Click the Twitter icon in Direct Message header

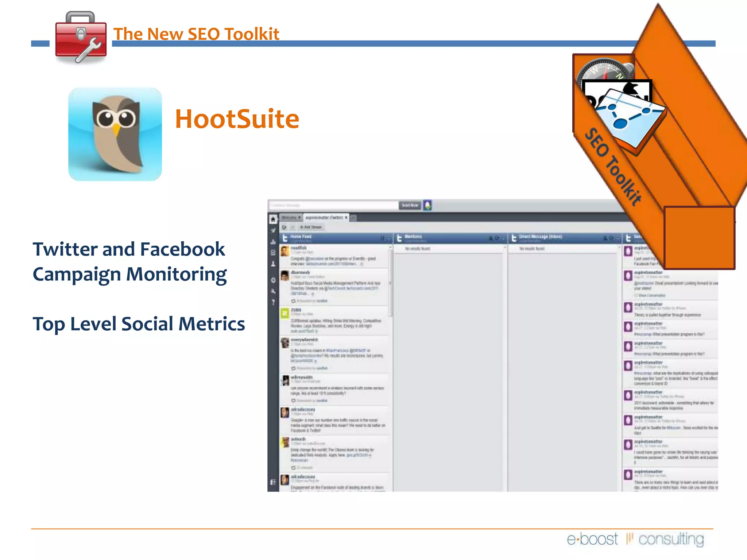(x=514, y=238)
